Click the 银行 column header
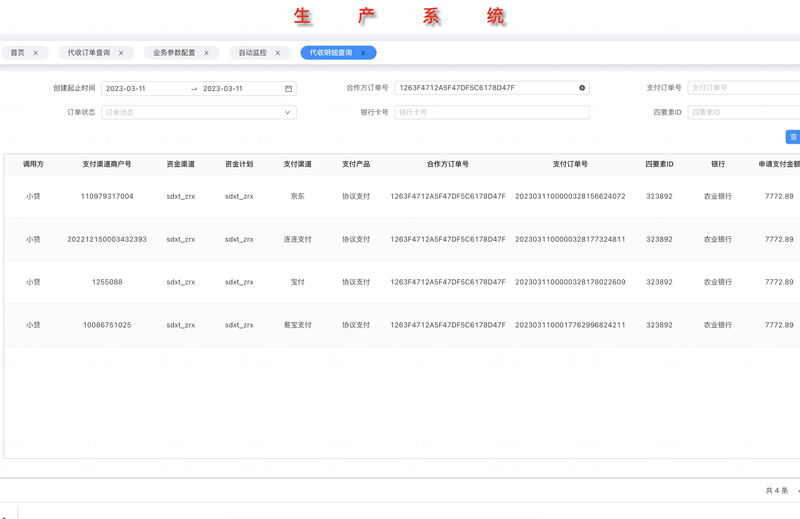The width and height of the screenshot is (800, 519). click(718, 164)
